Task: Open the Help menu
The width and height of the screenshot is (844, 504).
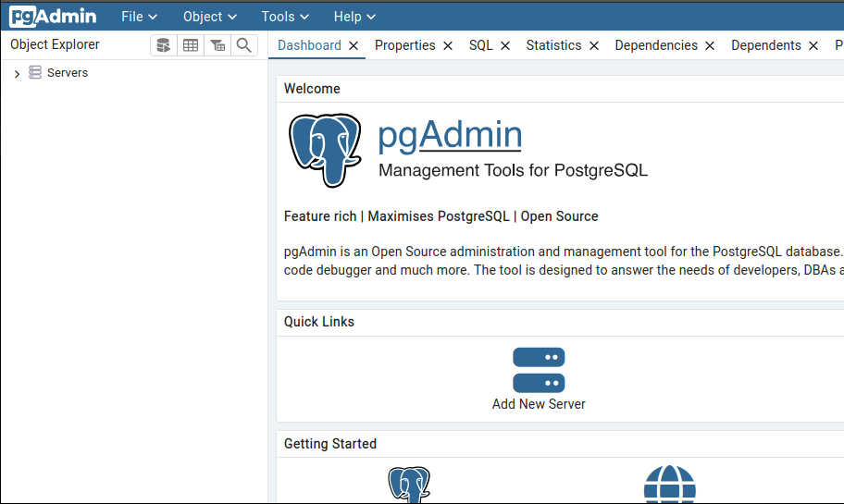Action: 354,17
